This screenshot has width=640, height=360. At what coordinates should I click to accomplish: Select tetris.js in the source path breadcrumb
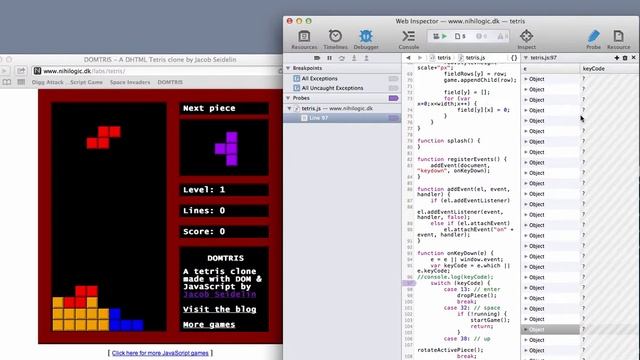[x=471, y=58]
